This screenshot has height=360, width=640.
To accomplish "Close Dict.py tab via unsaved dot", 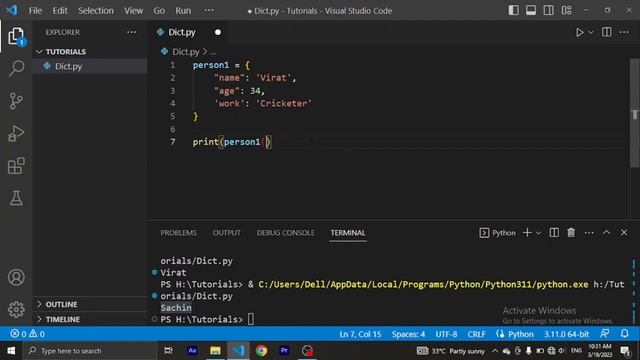I will tap(218, 32).
